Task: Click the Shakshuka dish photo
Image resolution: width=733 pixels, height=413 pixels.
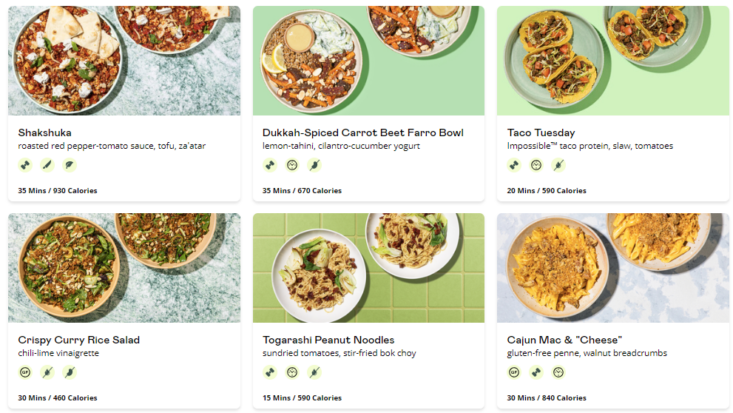Action: (x=124, y=60)
